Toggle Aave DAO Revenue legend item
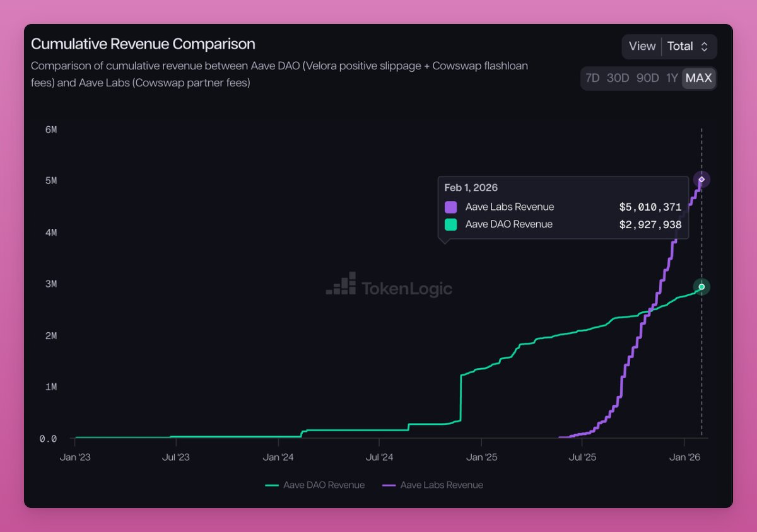This screenshot has height=532, width=757. tap(315, 485)
